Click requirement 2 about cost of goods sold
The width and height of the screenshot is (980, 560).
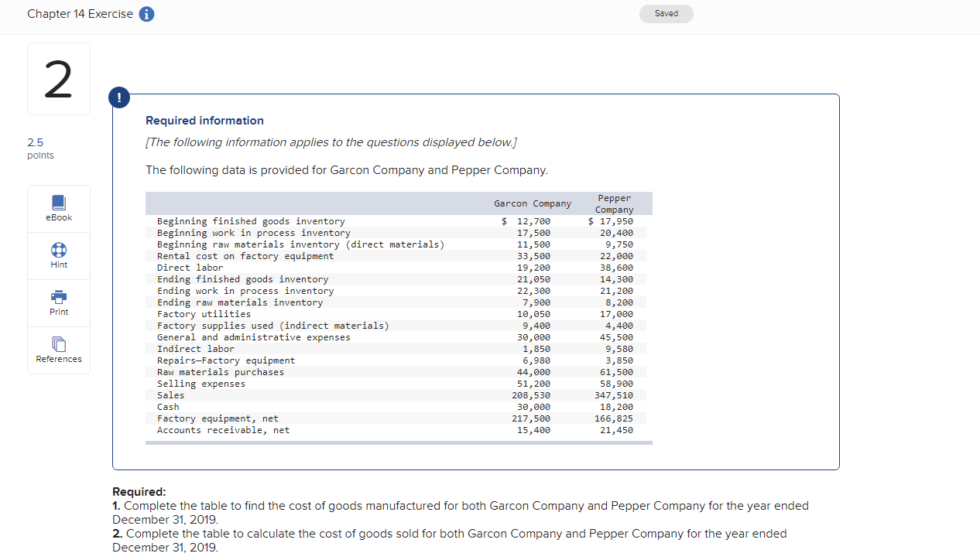click(x=450, y=540)
